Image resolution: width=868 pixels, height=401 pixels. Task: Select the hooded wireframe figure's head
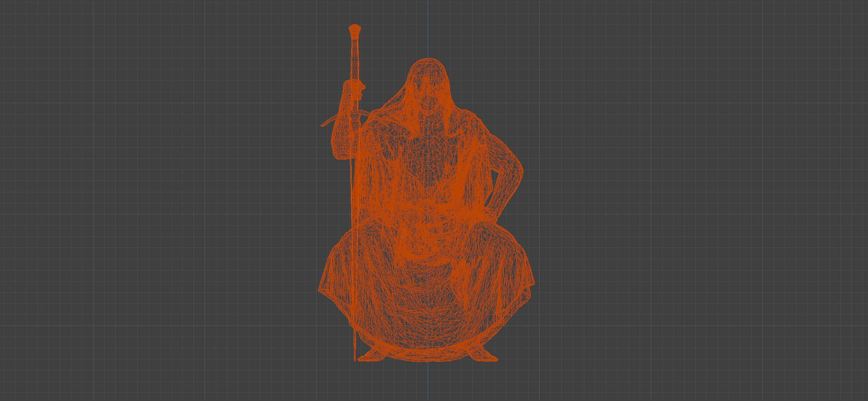tap(429, 87)
